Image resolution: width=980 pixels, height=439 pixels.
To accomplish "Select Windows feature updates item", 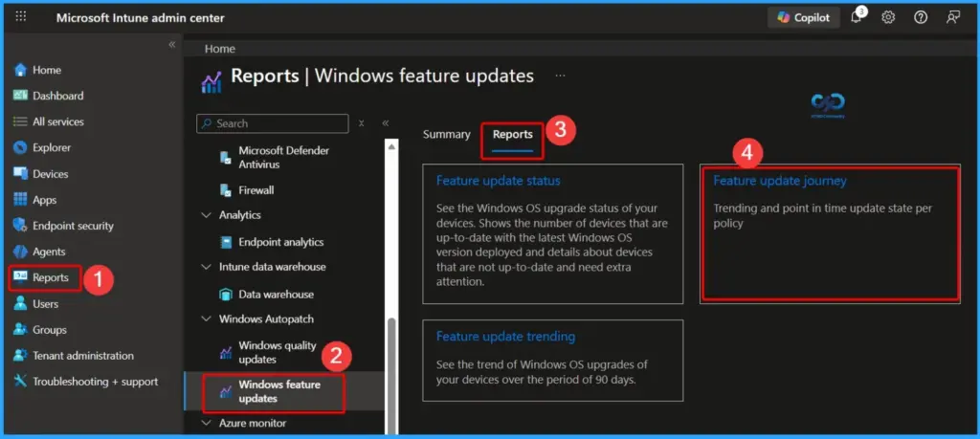I will [284, 391].
